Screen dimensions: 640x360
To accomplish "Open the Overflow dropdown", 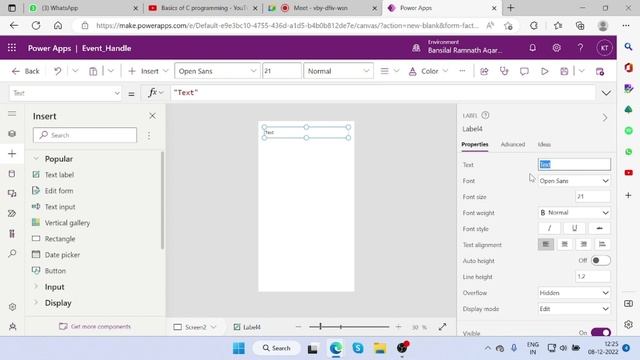I will (574, 293).
